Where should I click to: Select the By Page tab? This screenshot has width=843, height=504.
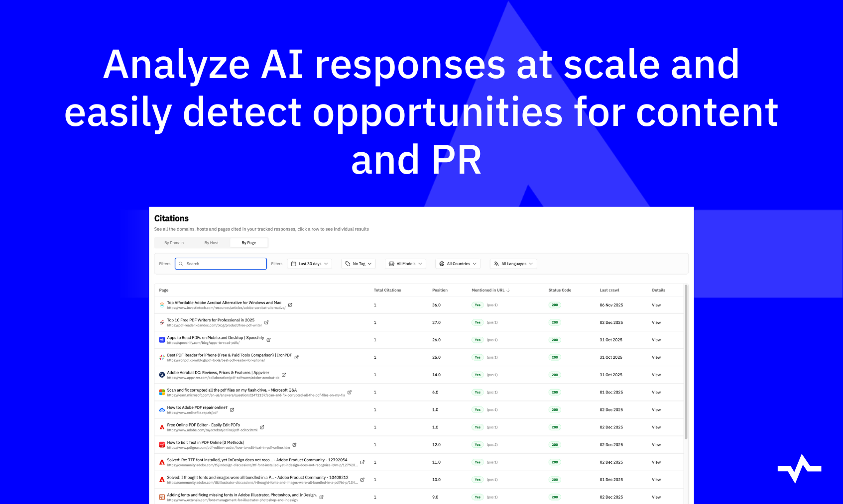pos(249,243)
